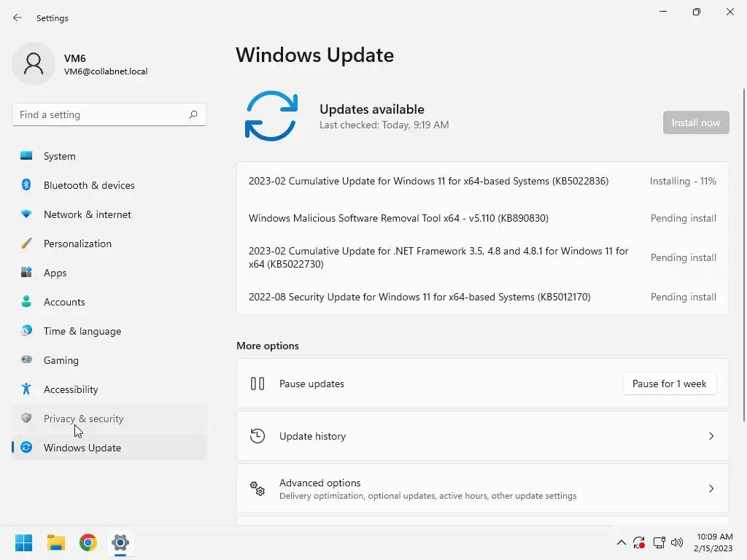Click the Pause updates label

tap(311, 384)
